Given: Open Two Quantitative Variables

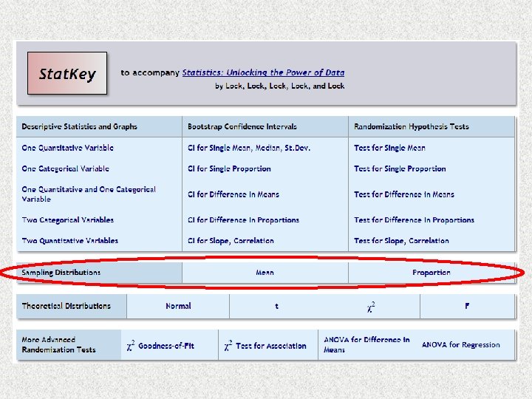Looking at the screenshot, I should [70, 241].
